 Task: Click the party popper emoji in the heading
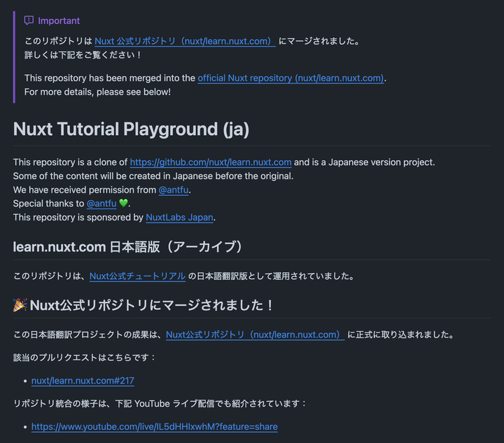pos(20,305)
